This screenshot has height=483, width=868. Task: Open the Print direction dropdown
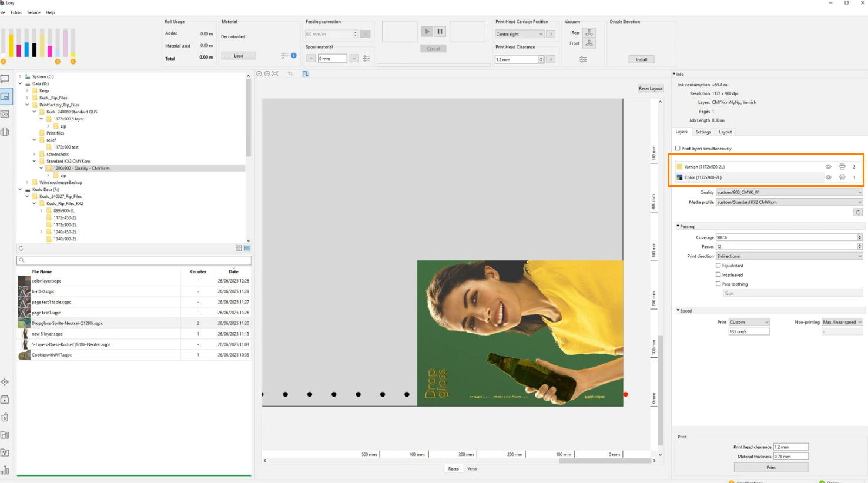click(x=789, y=256)
